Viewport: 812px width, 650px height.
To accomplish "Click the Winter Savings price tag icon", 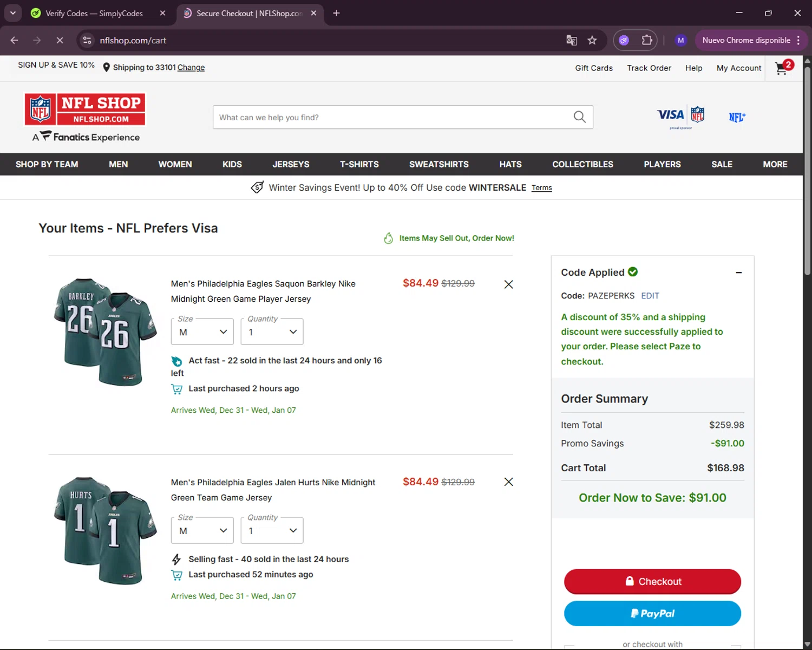I will (257, 187).
